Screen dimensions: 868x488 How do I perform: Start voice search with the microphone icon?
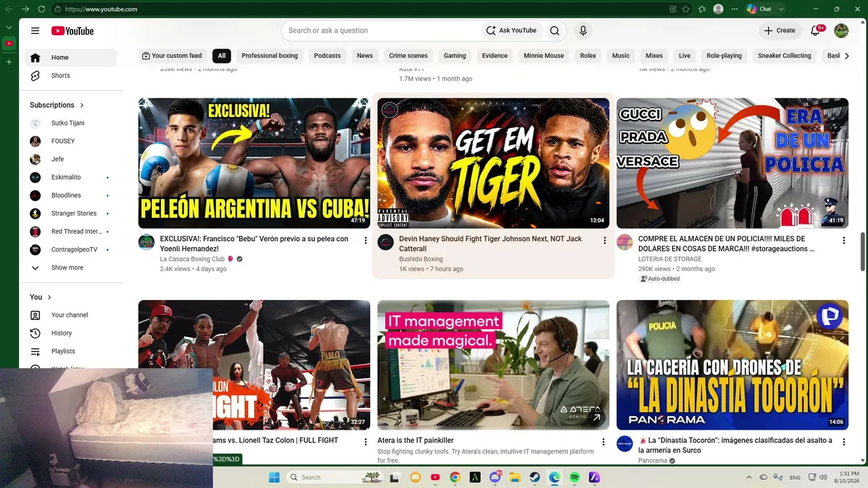583,30
